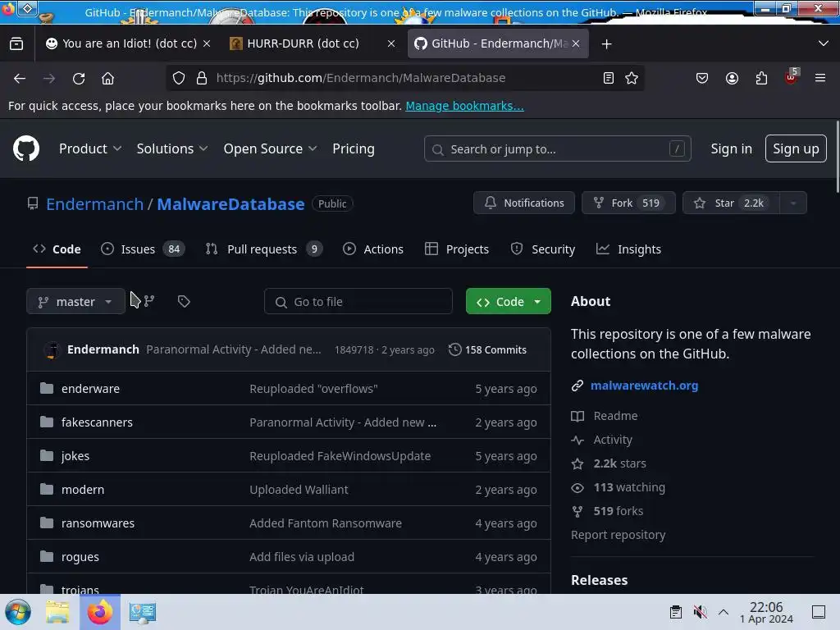Open file explorer in taskbar

[x=57, y=612]
